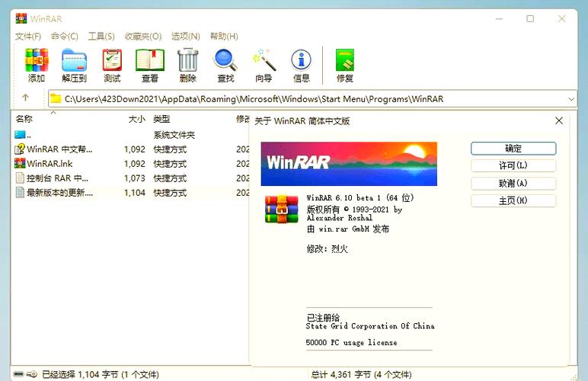Click the 查找 (Find) magnifier icon
588x381 pixels.
pyautogui.click(x=225, y=60)
